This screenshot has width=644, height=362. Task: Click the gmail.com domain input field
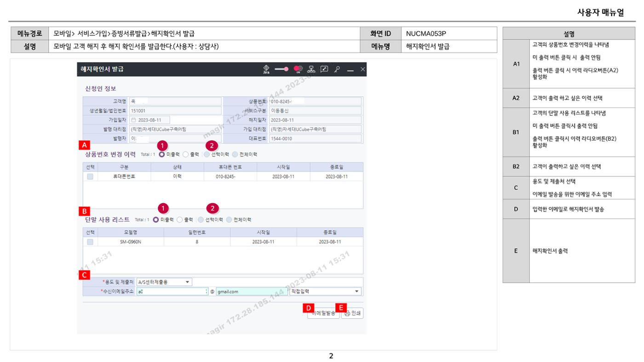click(251, 291)
